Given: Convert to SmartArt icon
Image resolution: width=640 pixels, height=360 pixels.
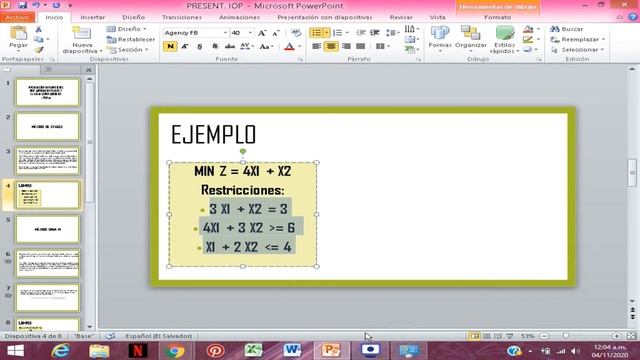Looking at the screenshot, I should click(x=412, y=50).
